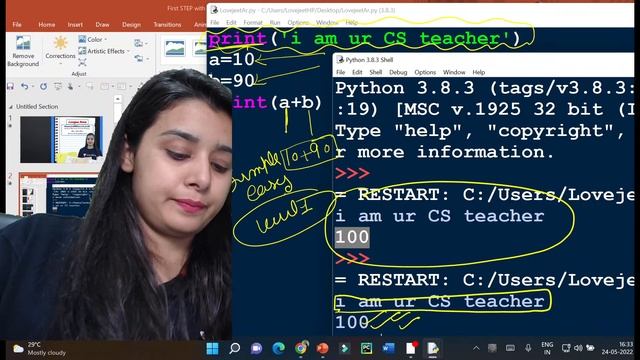Show hidden system tray icons chevron
This screenshot has height=360, width=640.
[476, 348]
